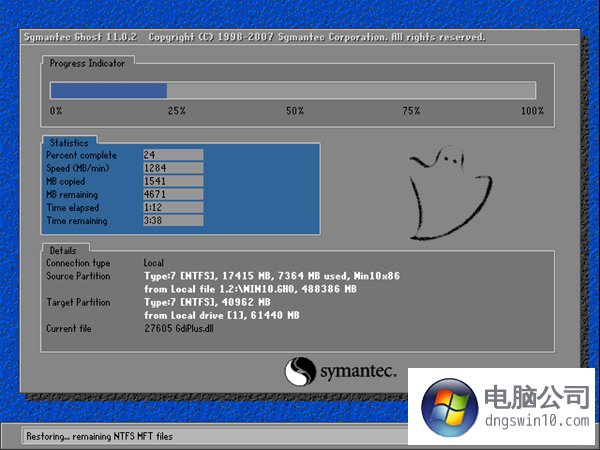Click the 'Current file' label

(69, 328)
